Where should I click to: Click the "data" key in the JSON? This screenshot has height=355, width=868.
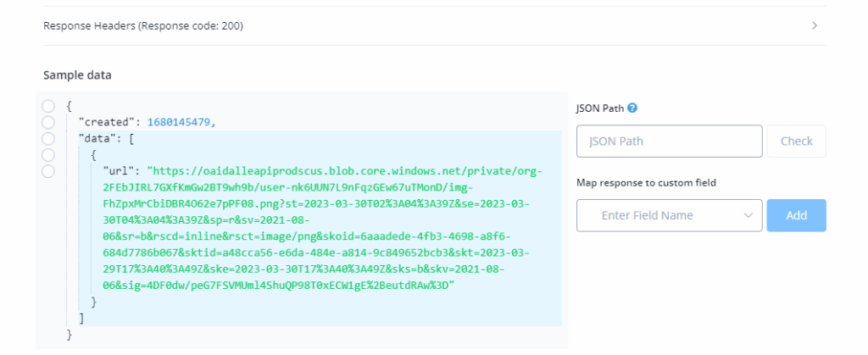[x=99, y=138]
